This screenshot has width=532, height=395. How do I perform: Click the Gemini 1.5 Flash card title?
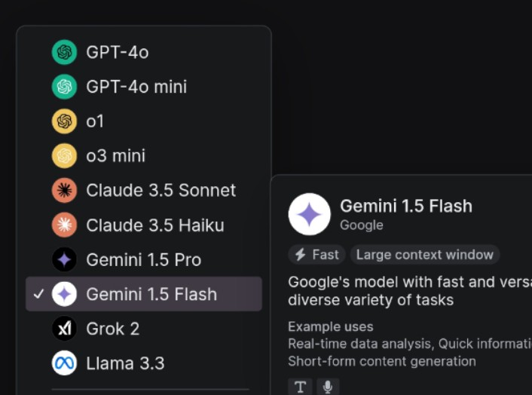coord(406,206)
